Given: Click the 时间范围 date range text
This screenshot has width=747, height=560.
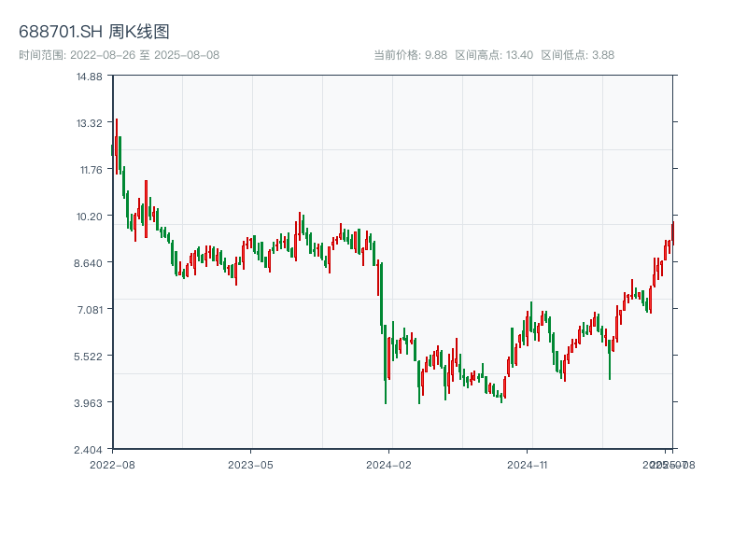Looking at the screenshot, I should coord(119,55).
